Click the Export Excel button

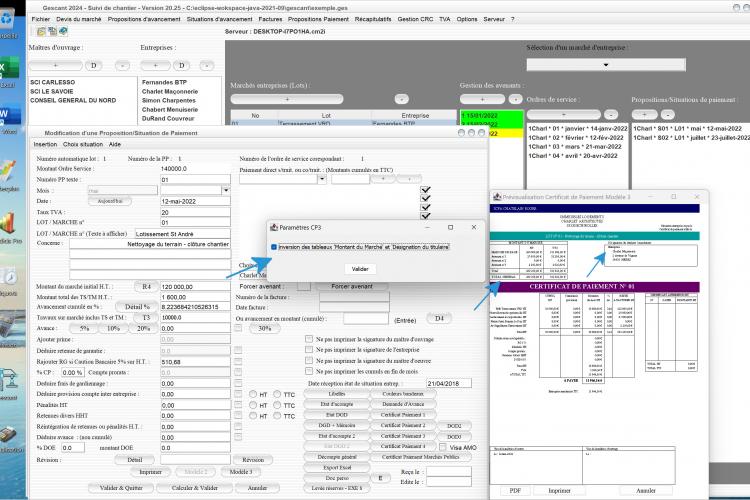pos(337,467)
